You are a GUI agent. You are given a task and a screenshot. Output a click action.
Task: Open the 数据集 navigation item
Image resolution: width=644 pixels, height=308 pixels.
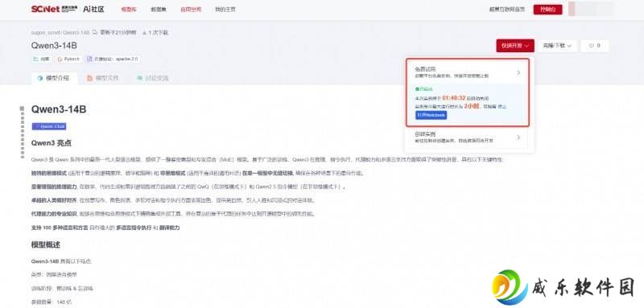(159, 10)
